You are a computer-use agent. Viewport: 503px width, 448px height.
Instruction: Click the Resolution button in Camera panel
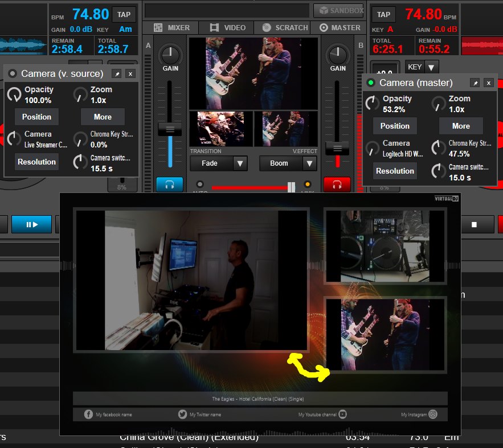[36, 162]
